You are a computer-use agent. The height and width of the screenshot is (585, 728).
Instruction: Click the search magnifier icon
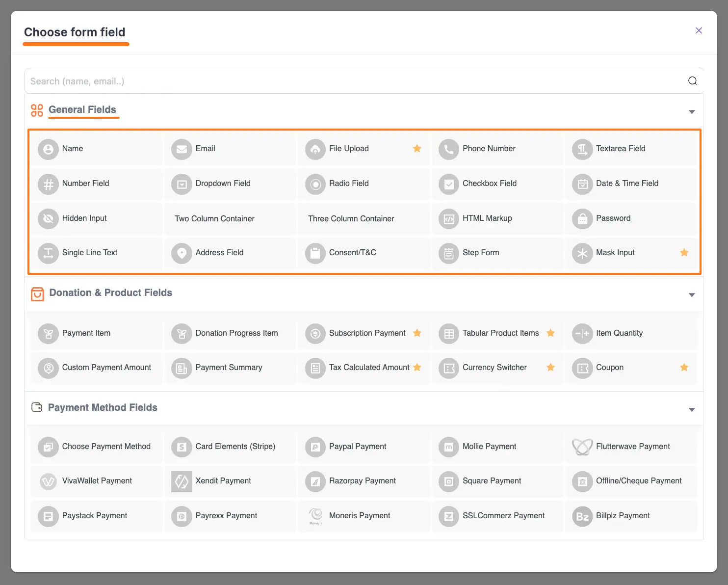(692, 81)
